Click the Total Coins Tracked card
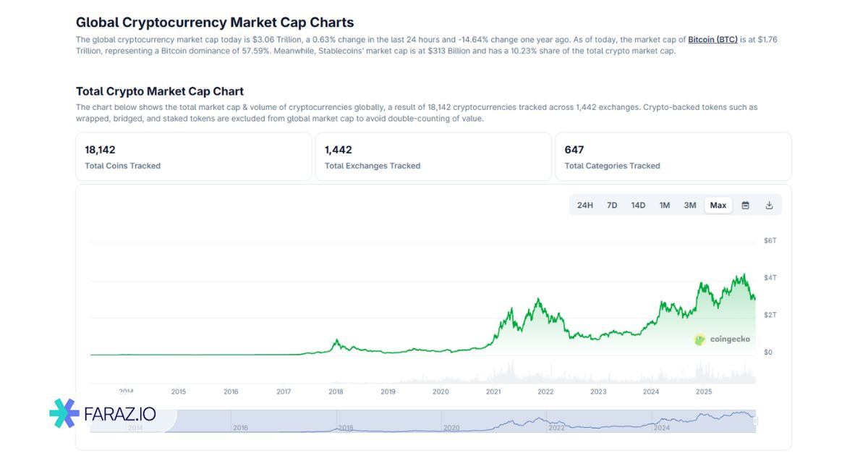 [194, 156]
